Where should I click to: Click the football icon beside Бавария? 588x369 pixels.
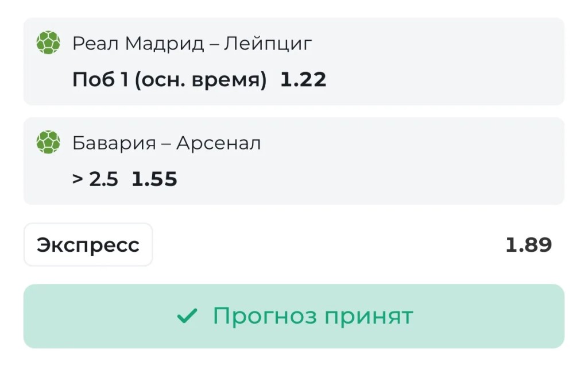pyautogui.click(x=48, y=142)
